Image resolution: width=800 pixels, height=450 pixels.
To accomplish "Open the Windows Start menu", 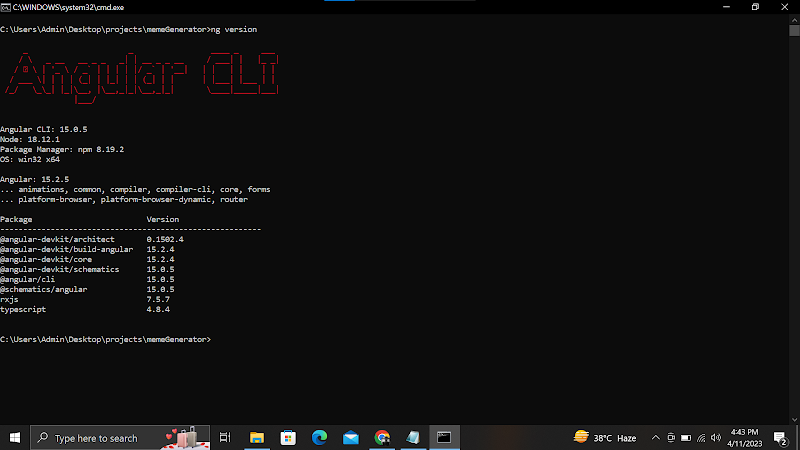I will pyautogui.click(x=15, y=438).
